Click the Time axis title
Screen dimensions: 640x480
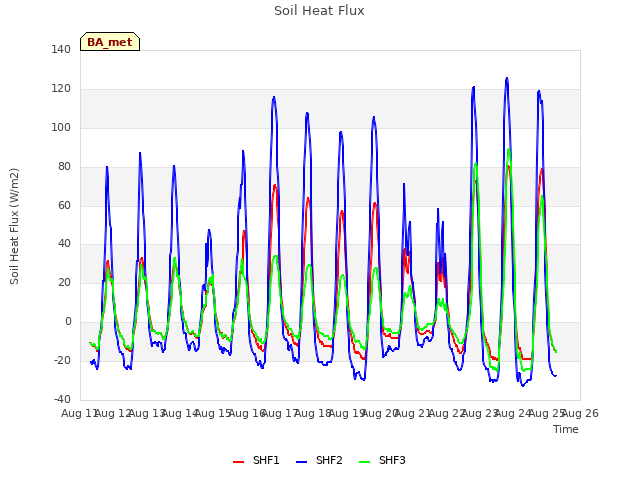(566, 429)
